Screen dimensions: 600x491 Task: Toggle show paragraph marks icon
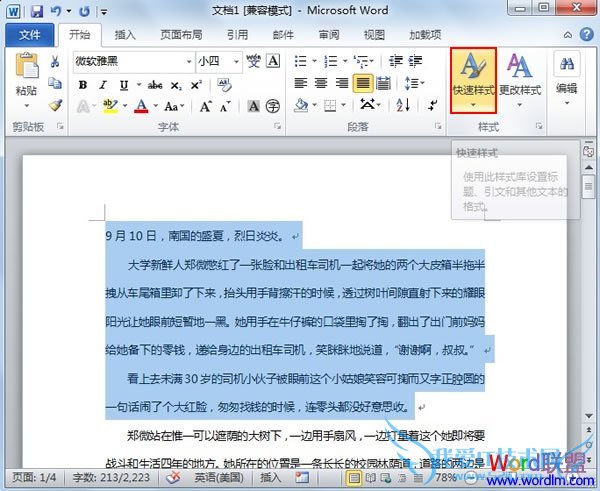coord(433,105)
